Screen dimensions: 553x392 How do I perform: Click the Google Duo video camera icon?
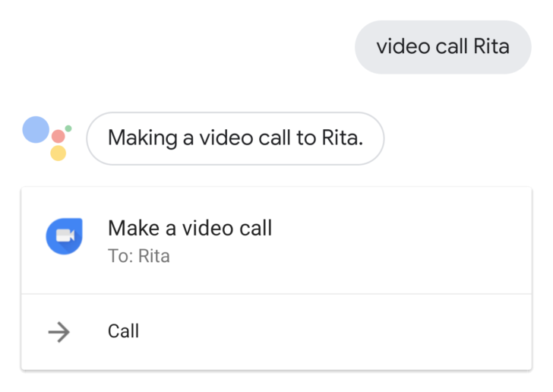click(64, 236)
